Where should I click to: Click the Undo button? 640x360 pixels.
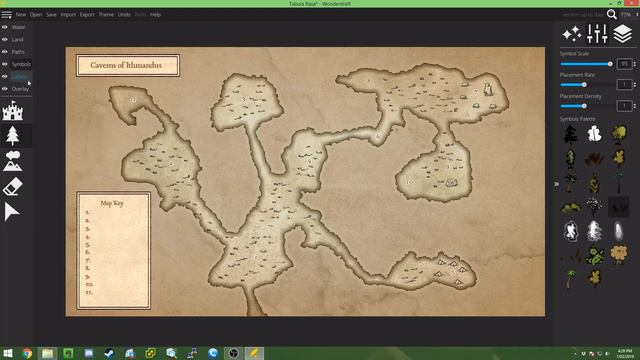click(124, 15)
